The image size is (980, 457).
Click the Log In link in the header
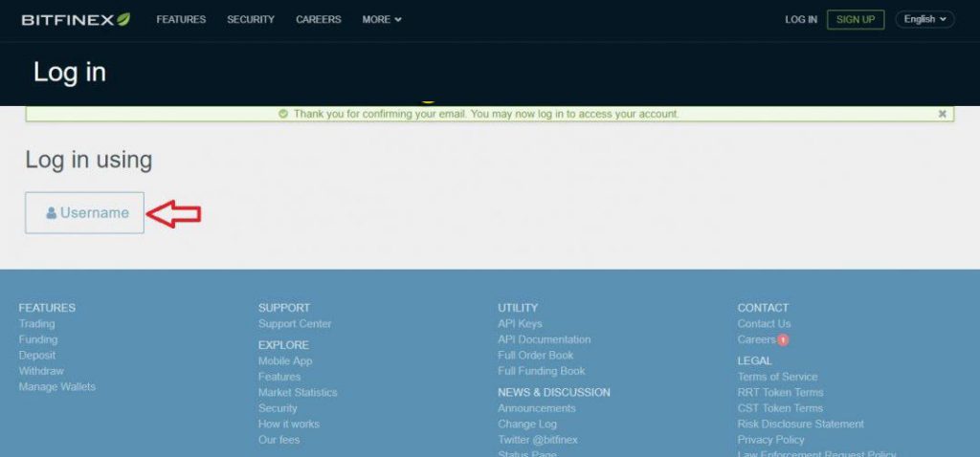pos(801,19)
